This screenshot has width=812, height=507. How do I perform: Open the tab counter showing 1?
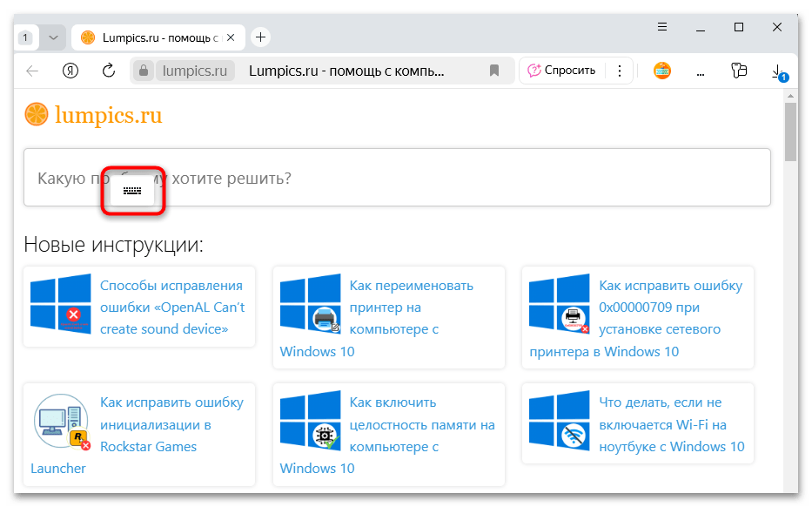pyautogui.click(x=25, y=37)
